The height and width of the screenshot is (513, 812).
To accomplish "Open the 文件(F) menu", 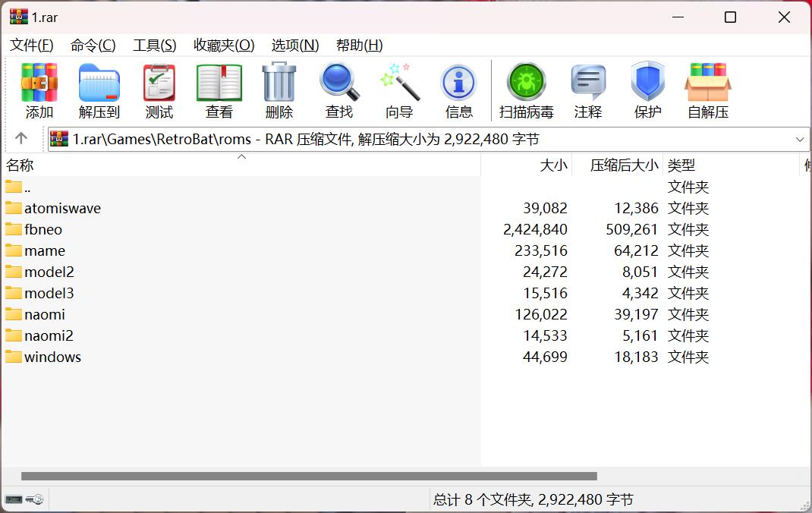I will [x=32, y=46].
